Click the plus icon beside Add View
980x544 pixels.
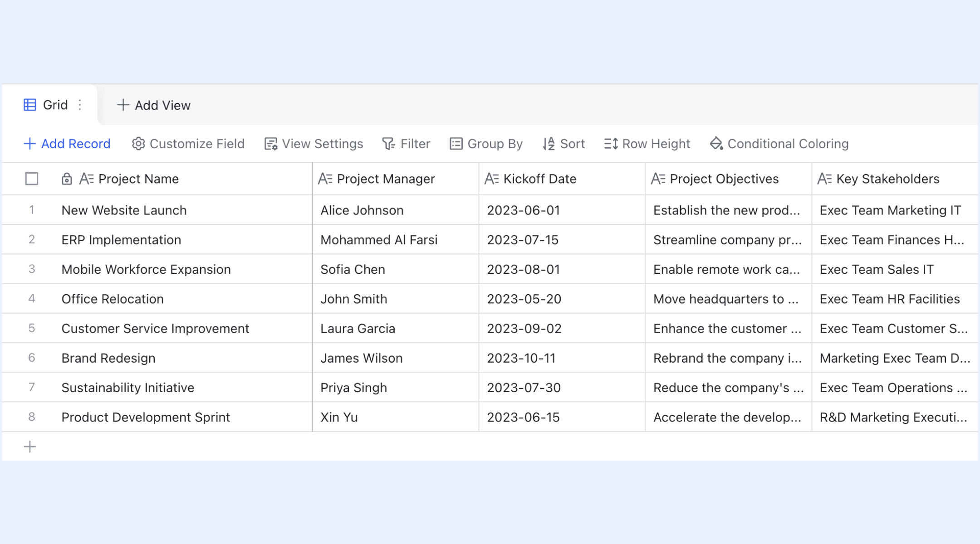tap(122, 105)
